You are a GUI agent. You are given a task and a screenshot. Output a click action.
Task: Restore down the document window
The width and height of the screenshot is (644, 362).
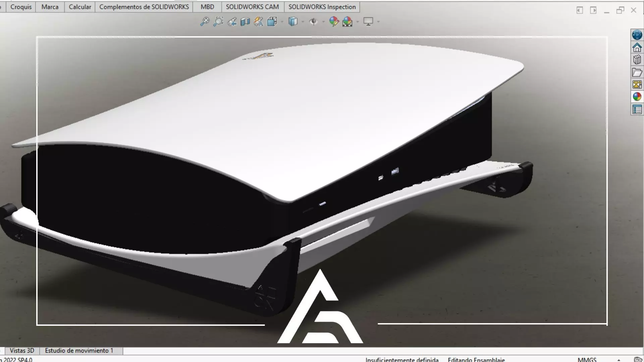coord(620,10)
